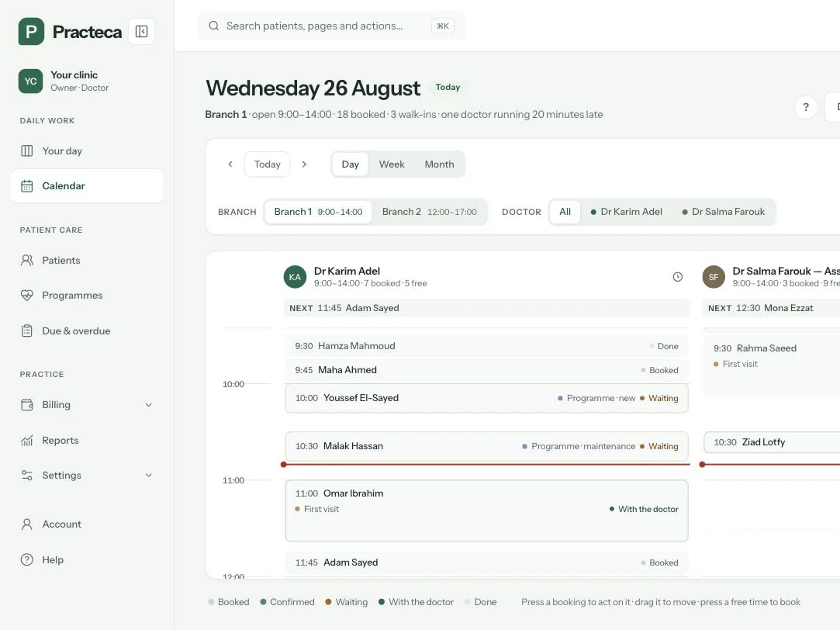Image resolution: width=840 pixels, height=630 pixels.
Task: Go to next day with right arrow
Action: [x=304, y=164]
